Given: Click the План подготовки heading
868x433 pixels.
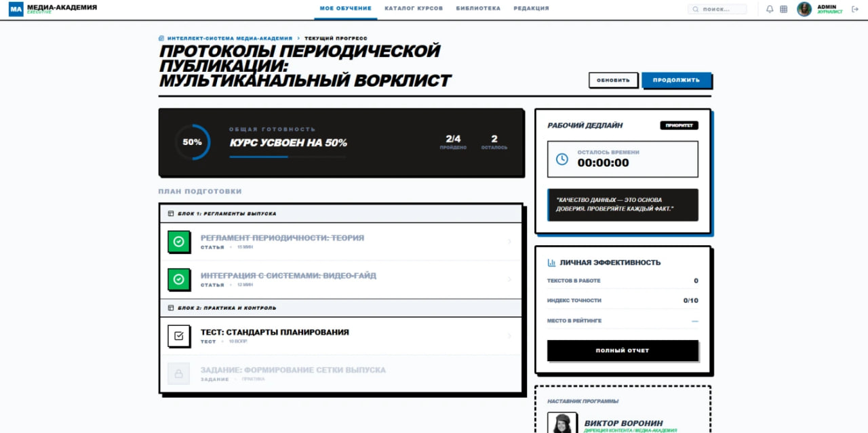Looking at the screenshot, I should pos(200,191).
